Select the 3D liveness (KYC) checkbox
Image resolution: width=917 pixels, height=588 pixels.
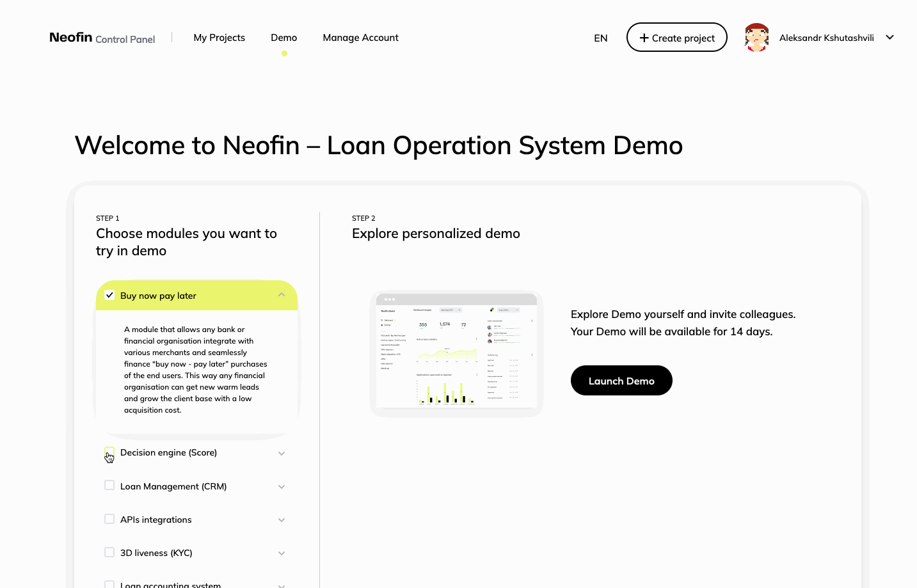(109, 552)
